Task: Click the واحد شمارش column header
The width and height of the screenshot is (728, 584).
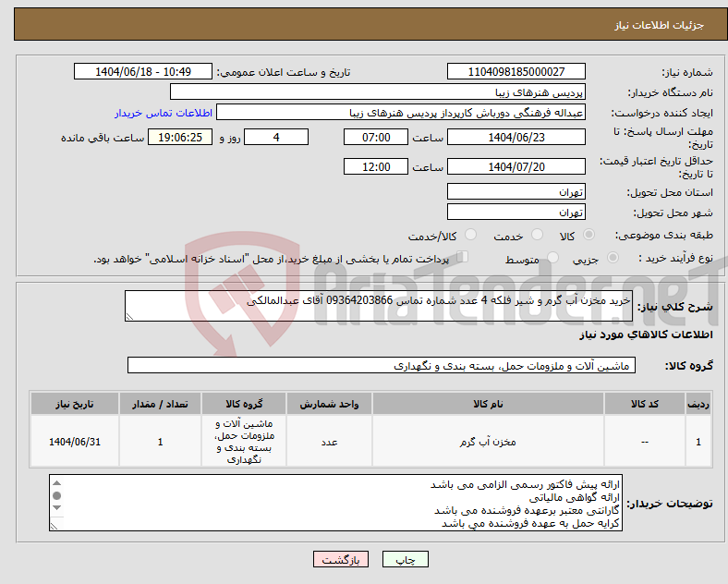Action: coord(329,404)
